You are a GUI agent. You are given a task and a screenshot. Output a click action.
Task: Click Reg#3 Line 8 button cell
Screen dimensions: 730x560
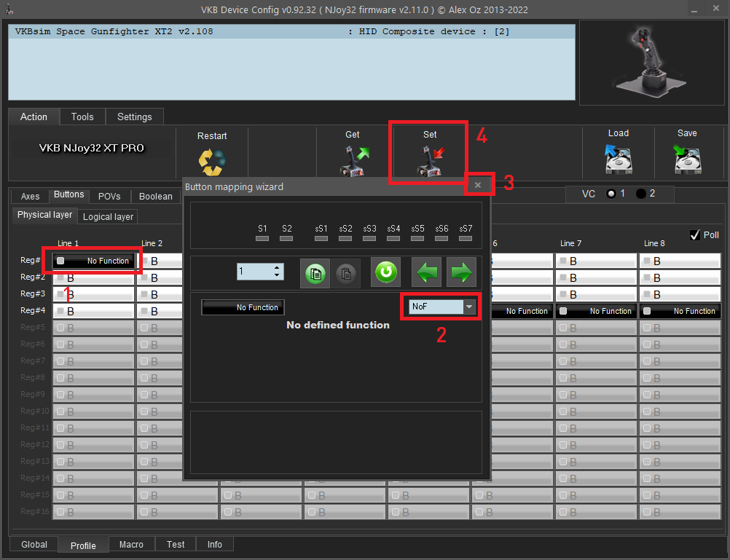tap(680, 295)
